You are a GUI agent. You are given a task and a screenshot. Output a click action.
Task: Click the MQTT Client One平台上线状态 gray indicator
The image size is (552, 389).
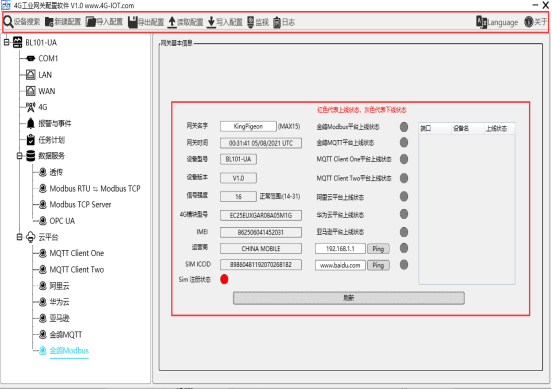pos(404,159)
